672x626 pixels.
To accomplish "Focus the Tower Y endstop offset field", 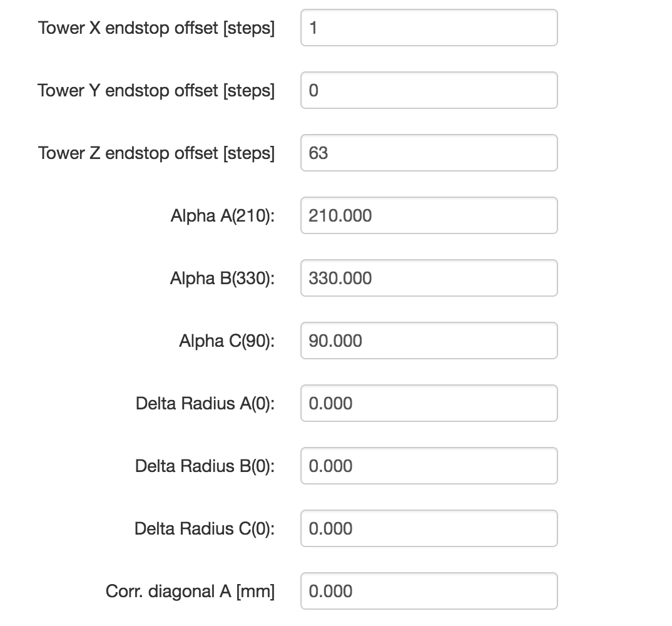I will [x=429, y=90].
